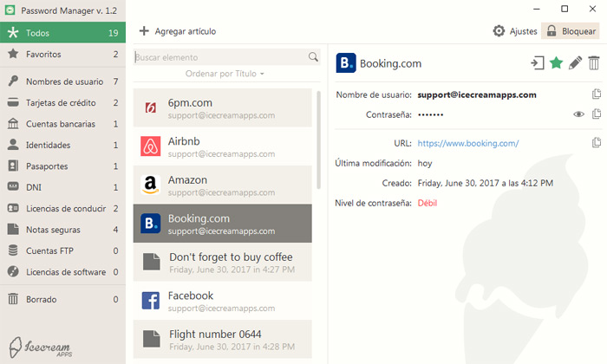Click trash icon to delete Booking.com
The height and width of the screenshot is (364, 607).
coord(593,62)
